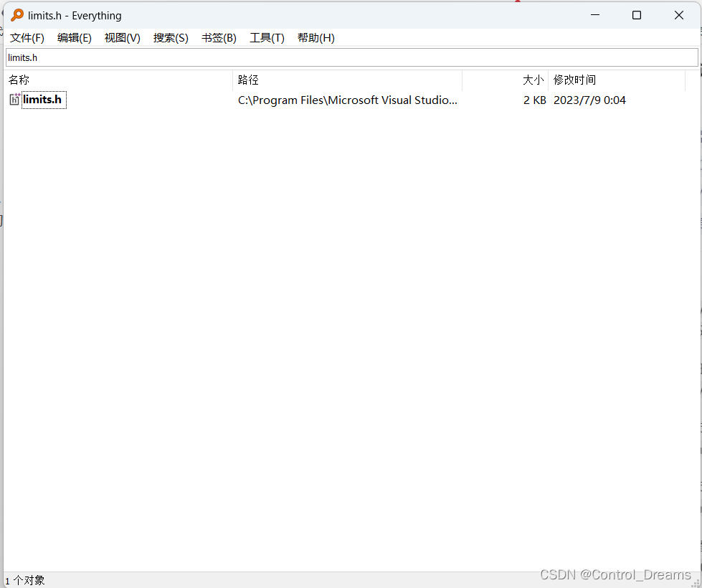The width and height of the screenshot is (702, 588).
Task: Open the 帮助(H) menu
Action: point(316,38)
